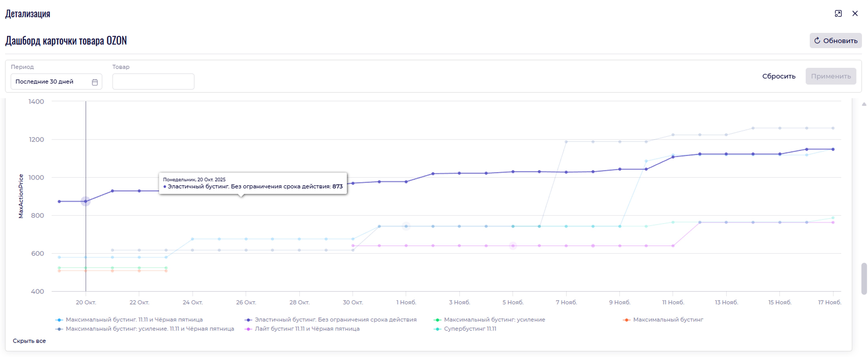Toggle the Максимальный бустинг: усиление. 11.11 и Чёрная пятница series
The width and height of the screenshot is (868, 357).
pos(149,329)
